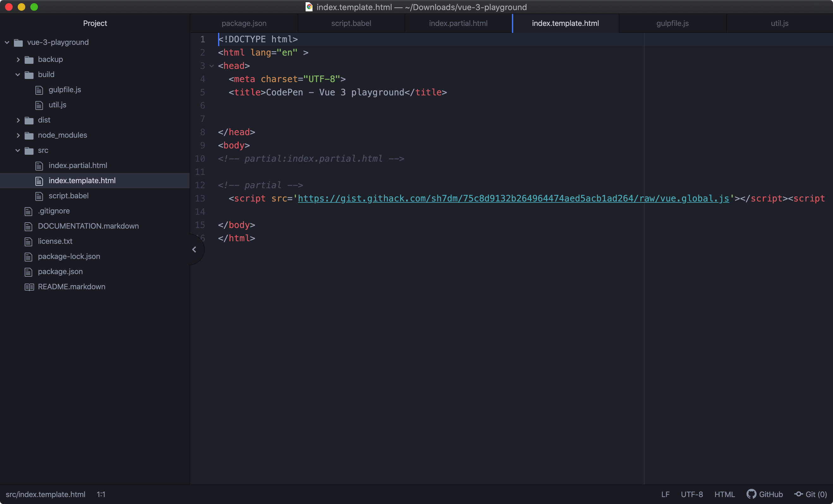Hide the tree view using the collapse arrow
The width and height of the screenshot is (833, 504).
[194, 249]
